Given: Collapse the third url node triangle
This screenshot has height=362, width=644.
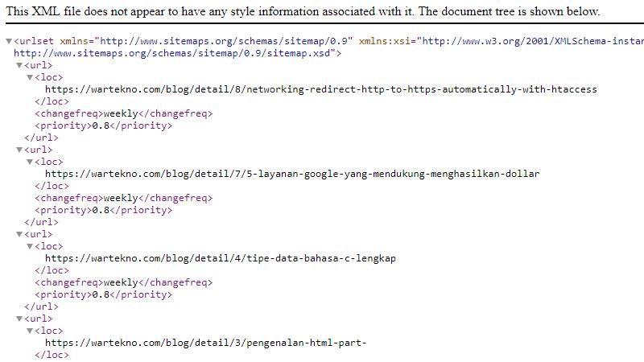Looking at the screenshot, I should (19, 234).
